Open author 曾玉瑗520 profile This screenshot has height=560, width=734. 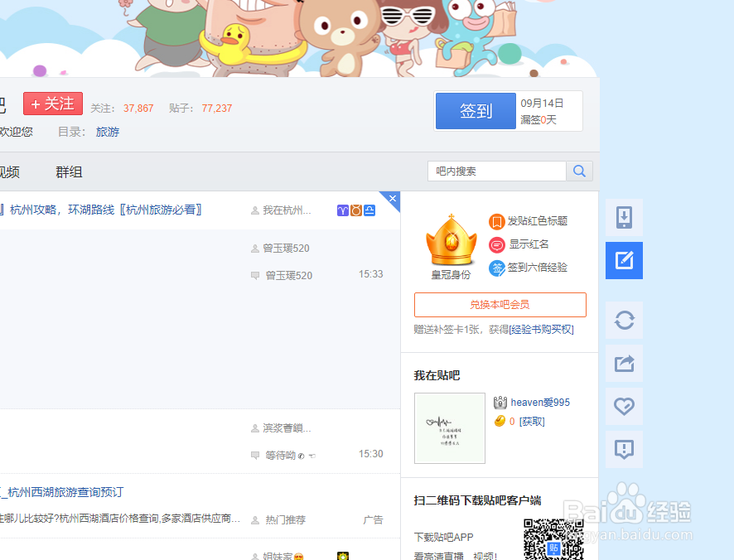[x=286, y=249]
